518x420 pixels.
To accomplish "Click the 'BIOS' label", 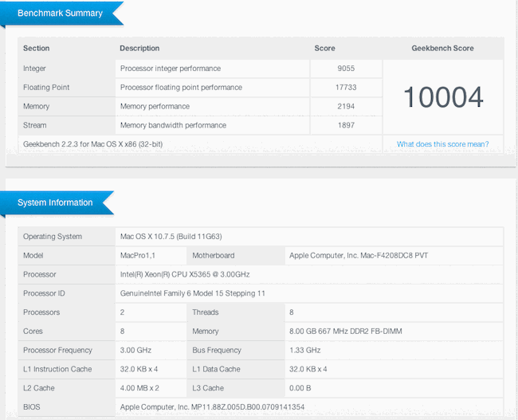I will click(x=32, y=406).
